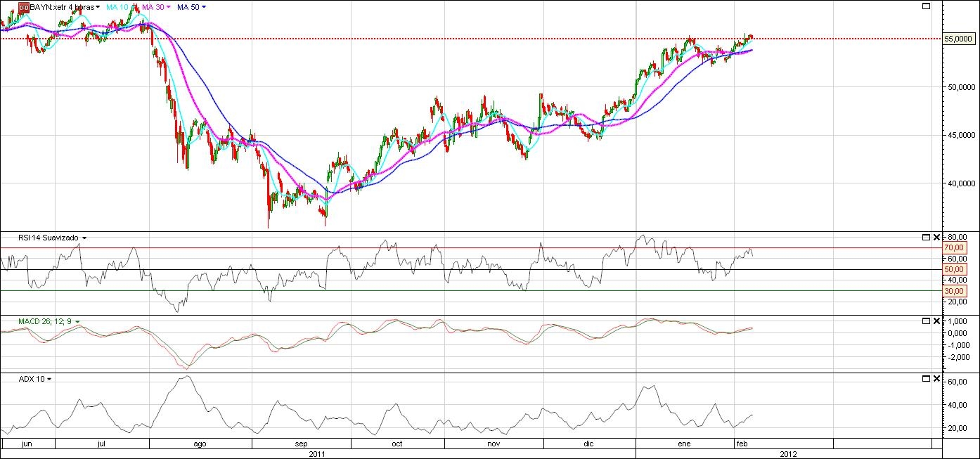Close the RSI 14 Suavizado panel
The width and height of the screenshot is (980, 459).
pyautogui.click(x=936, y=238)
